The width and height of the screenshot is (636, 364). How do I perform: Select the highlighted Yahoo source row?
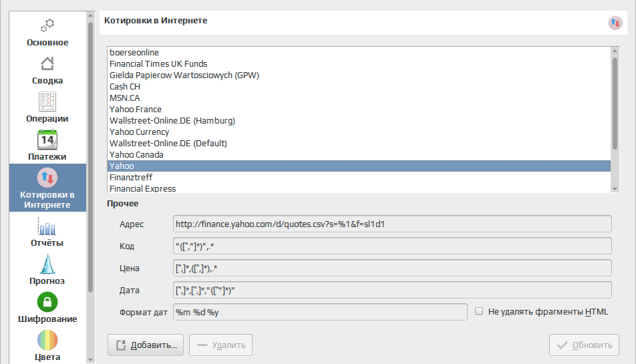coord(359,166)
